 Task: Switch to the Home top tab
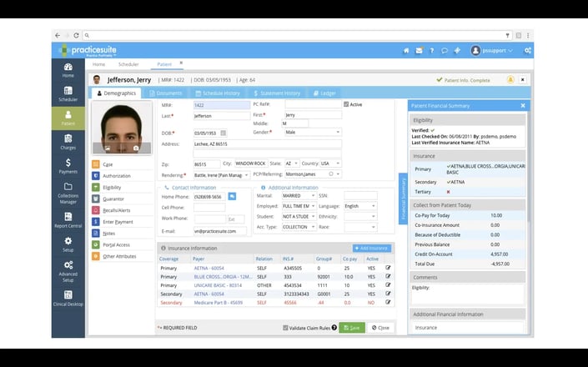[98, 64]
